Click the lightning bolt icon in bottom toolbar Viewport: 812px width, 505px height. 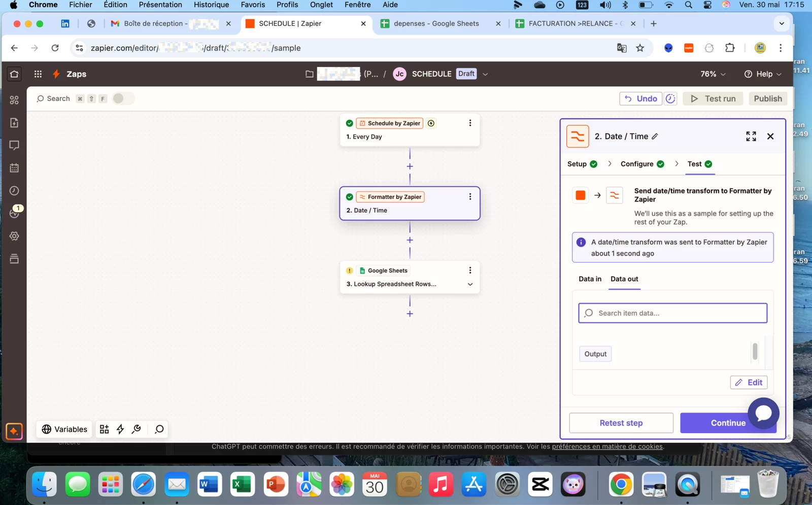pyautogui.click(x=120, y=429)
